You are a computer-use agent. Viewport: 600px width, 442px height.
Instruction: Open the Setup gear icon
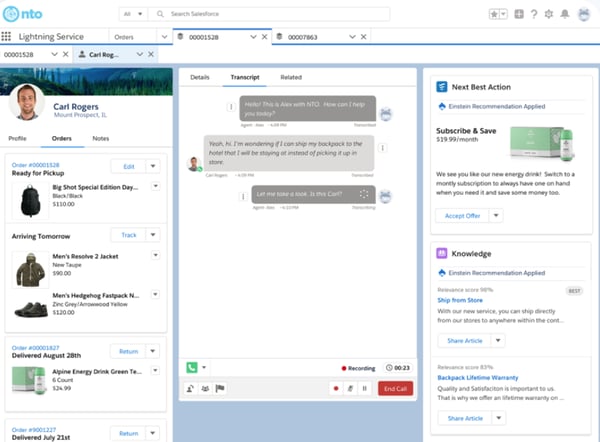(x=550, y=14)
